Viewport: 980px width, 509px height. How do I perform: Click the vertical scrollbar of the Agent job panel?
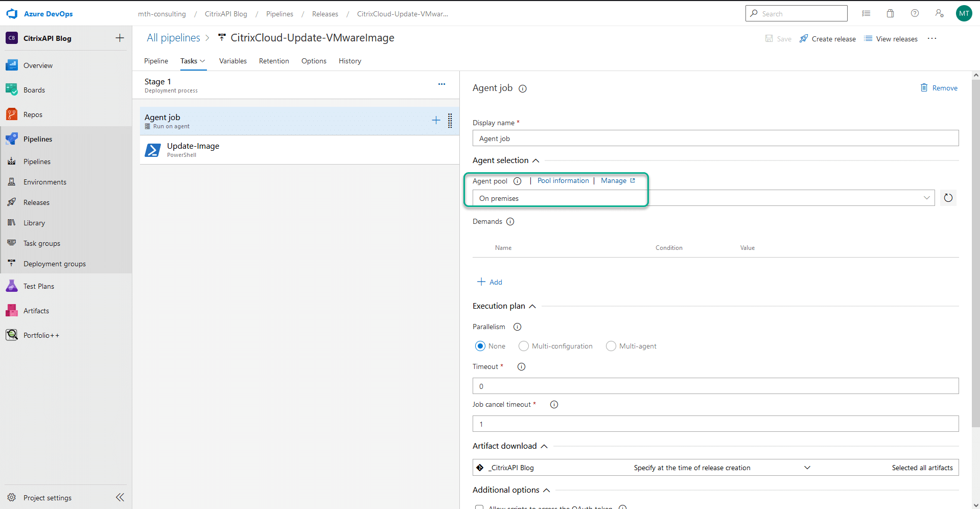(x=976, y=253)
